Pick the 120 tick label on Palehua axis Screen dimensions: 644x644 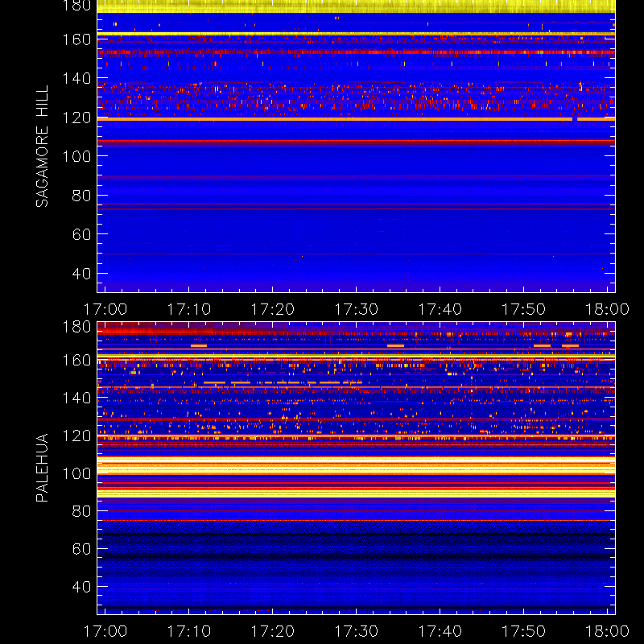76,436
